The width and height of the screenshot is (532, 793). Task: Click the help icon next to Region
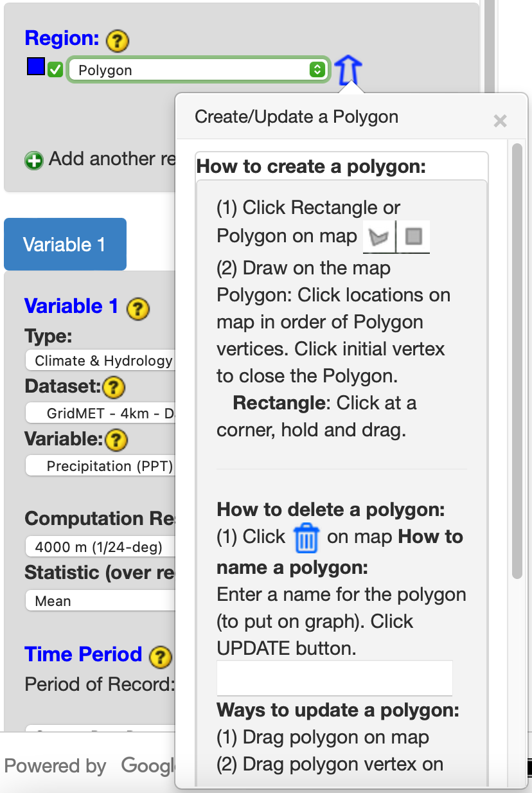pyautogui.click(x=118, y=40)
